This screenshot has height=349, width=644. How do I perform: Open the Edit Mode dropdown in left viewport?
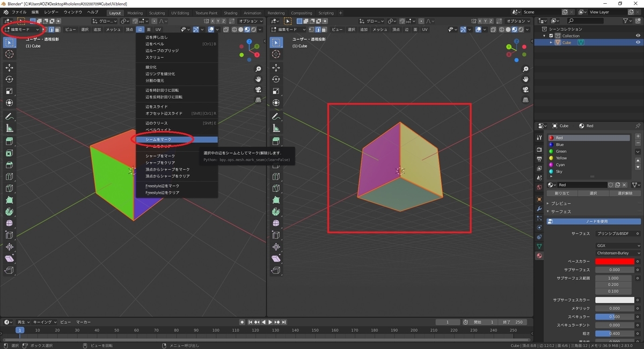click(21, 30)
